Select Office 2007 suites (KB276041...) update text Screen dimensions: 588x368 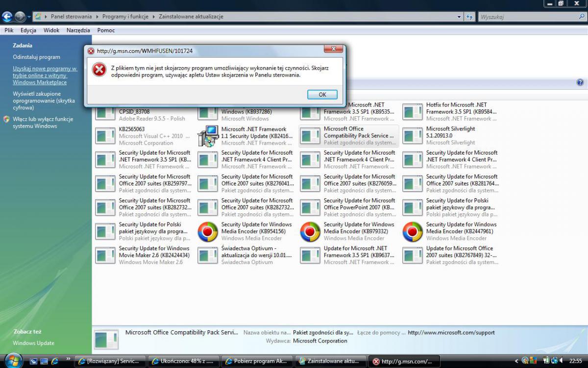[258, 184]
